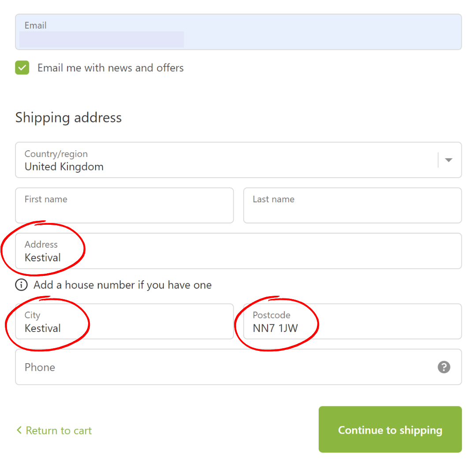Click the Country/region label text

coord(56,154)
